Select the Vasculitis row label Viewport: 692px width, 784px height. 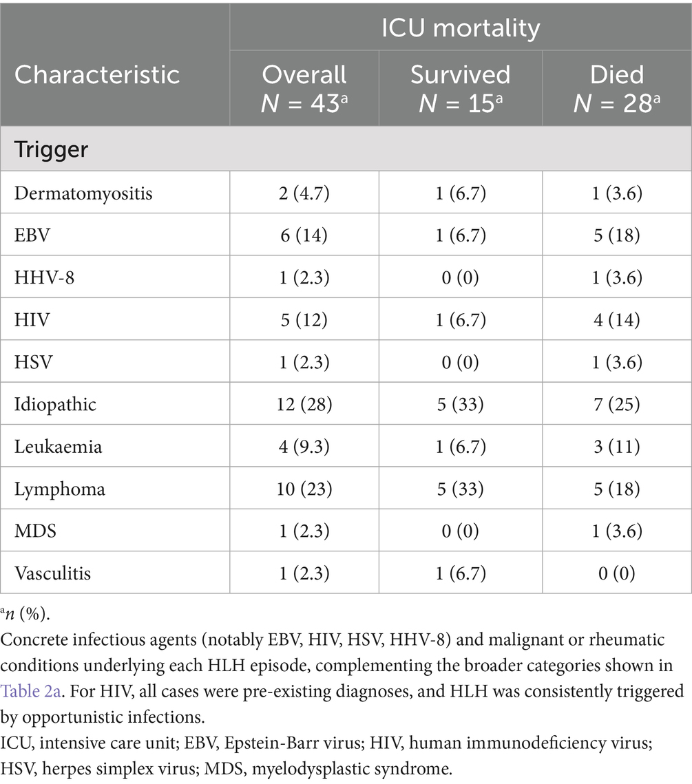(52, 574)
